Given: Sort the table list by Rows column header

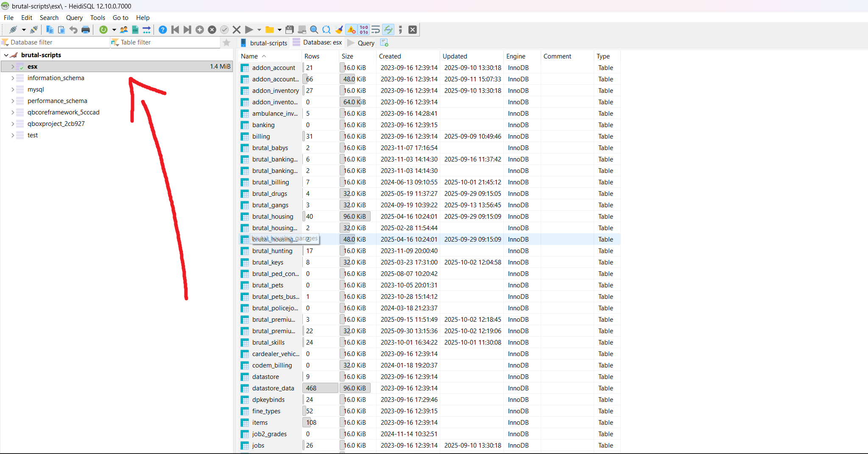Looking at the screenshot, I should (x=312, y=56).
